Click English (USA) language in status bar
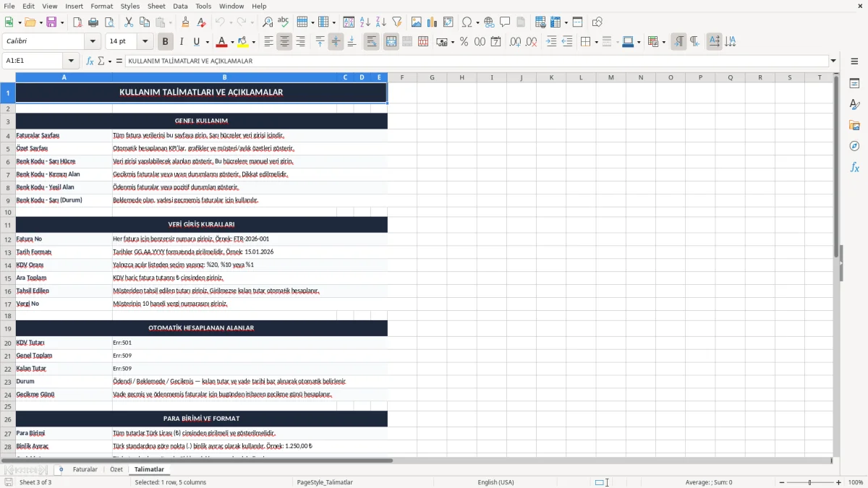Image resolution: width=868 pixels, height=488 pixels. [x=495, y=482]
